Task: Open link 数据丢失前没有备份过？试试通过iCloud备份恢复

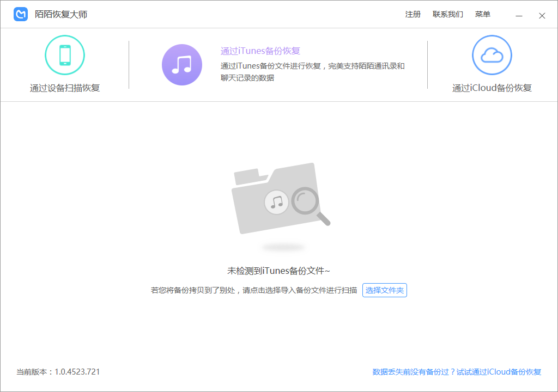Action: [457, 372]
